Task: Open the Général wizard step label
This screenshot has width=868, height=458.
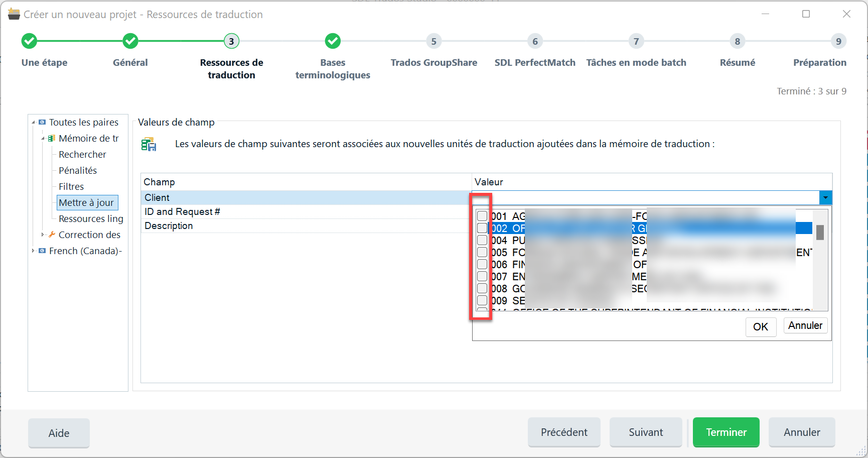Action: point(130,62)
